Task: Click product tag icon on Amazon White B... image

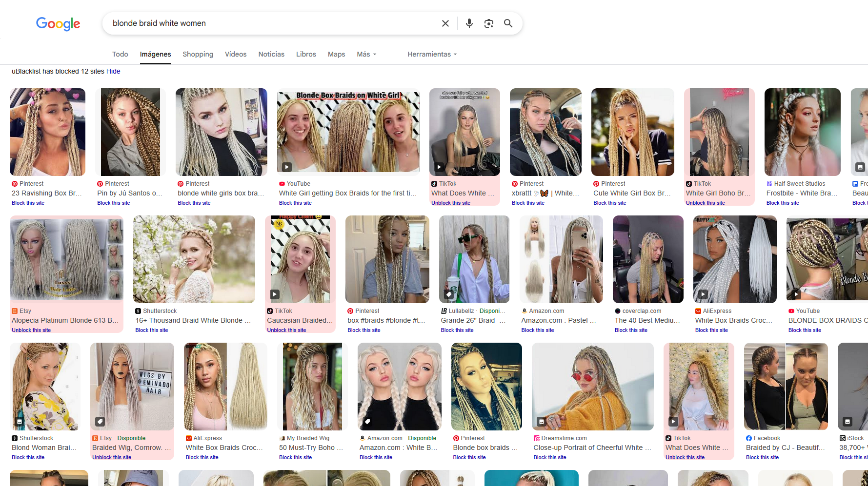Action: [x=367, y=422]
